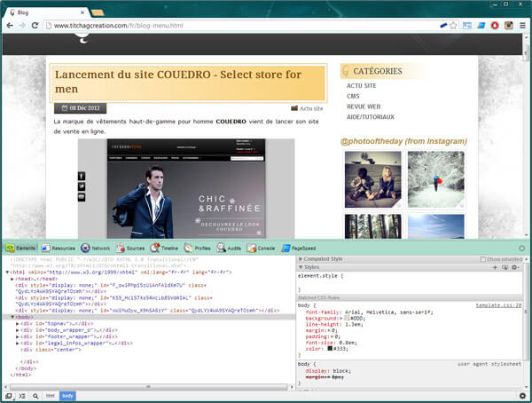Select the Blog browser tab

(46, 12)
